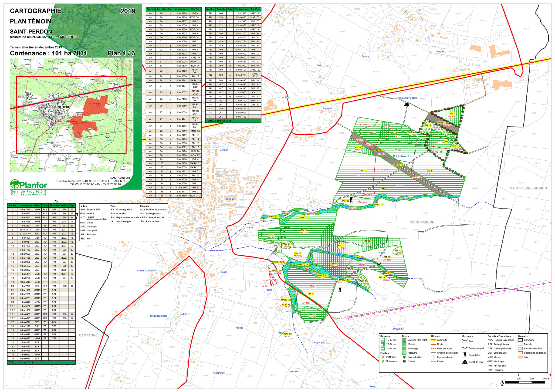Image resolution: width=555 pixels, height=392 pixels.
Task: Click the locator map thumbnail of St-Perdon
Action: 71,115
